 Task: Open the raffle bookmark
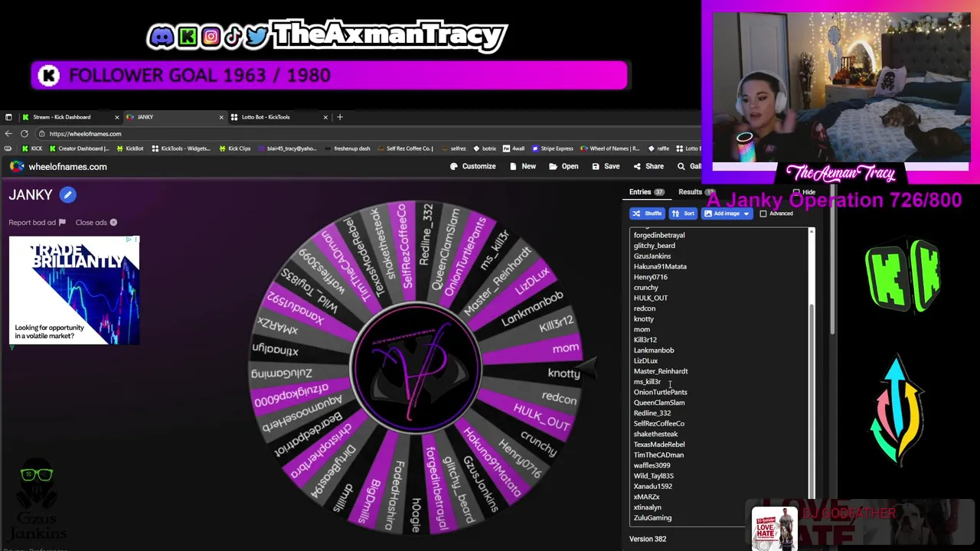659,148
